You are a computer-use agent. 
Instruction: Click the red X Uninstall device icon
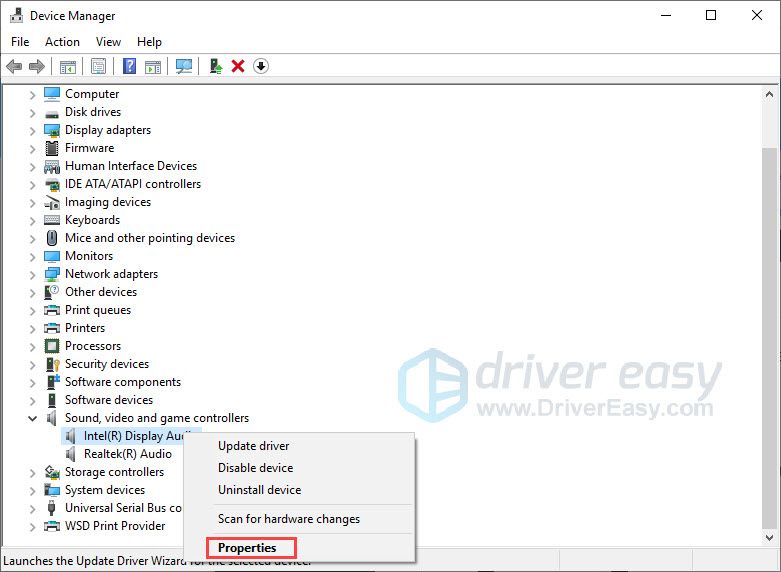(x=238, y=66)
